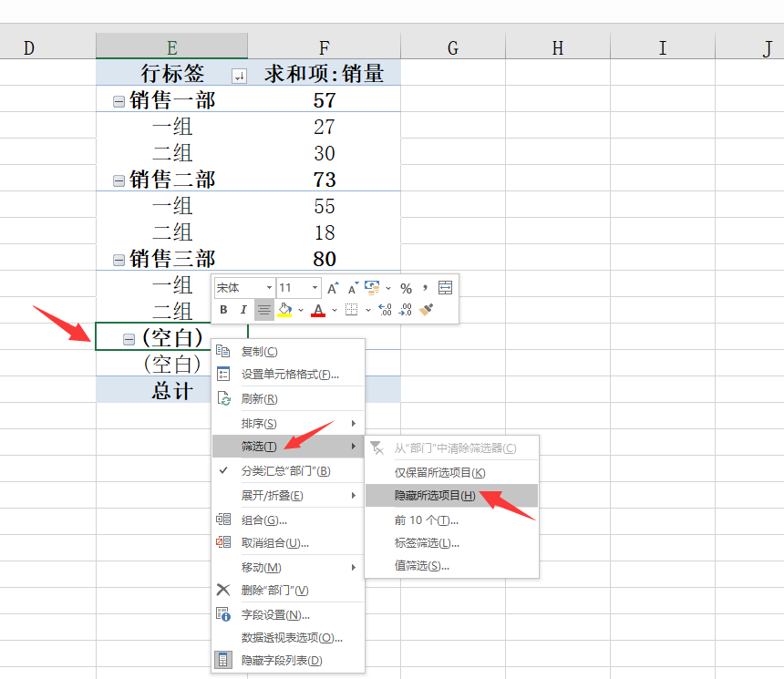Toggle bold formatting in mini toolbar
This screenshot has width=784, height=679.
(223, 310)
